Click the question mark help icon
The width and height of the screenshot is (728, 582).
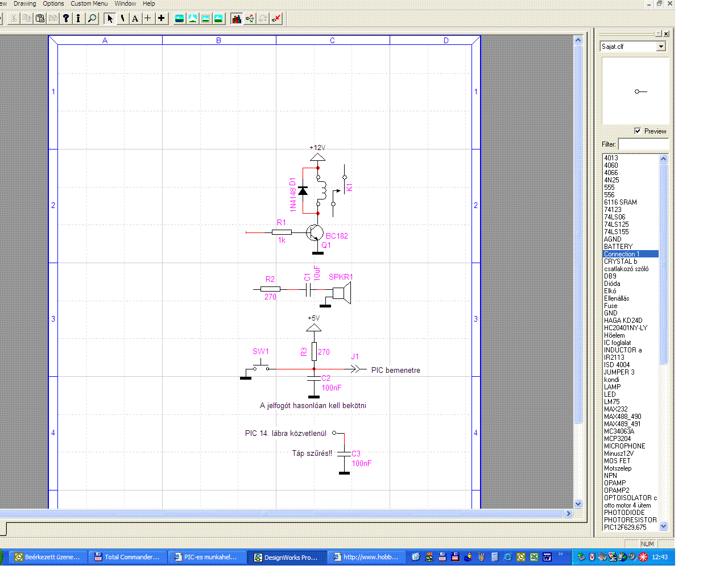[x=66, y=19]
